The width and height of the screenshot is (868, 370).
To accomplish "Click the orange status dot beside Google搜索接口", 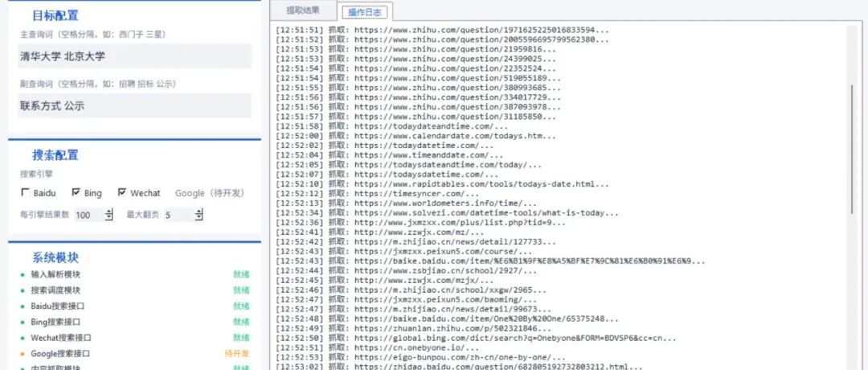I will [x=23, y=354].
